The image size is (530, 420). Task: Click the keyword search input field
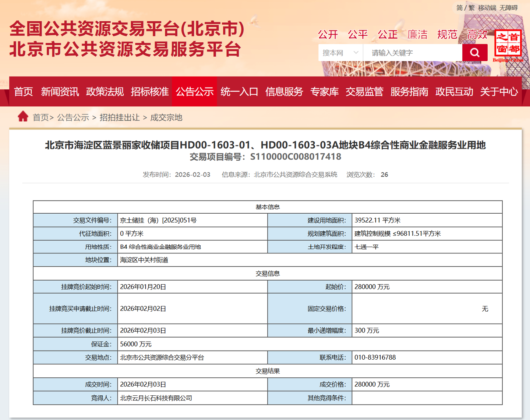click(x=413, y=53)
